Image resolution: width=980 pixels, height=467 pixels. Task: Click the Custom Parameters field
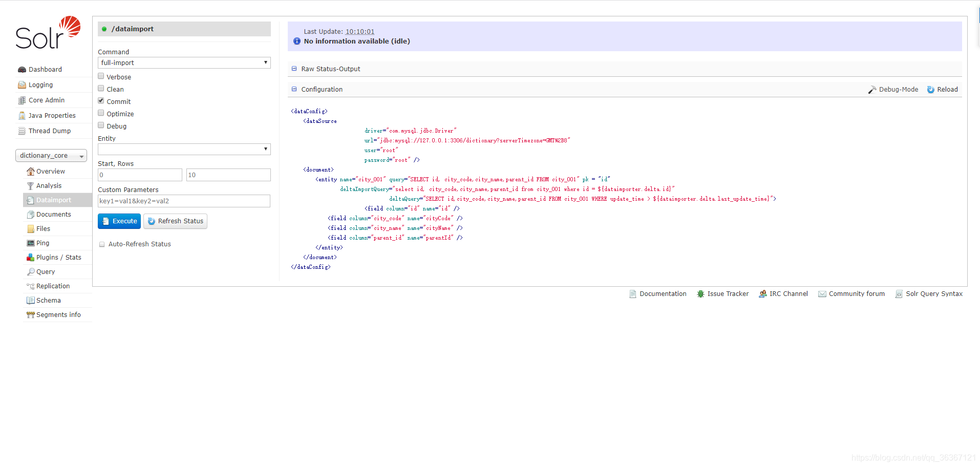(x=184, y=201)
